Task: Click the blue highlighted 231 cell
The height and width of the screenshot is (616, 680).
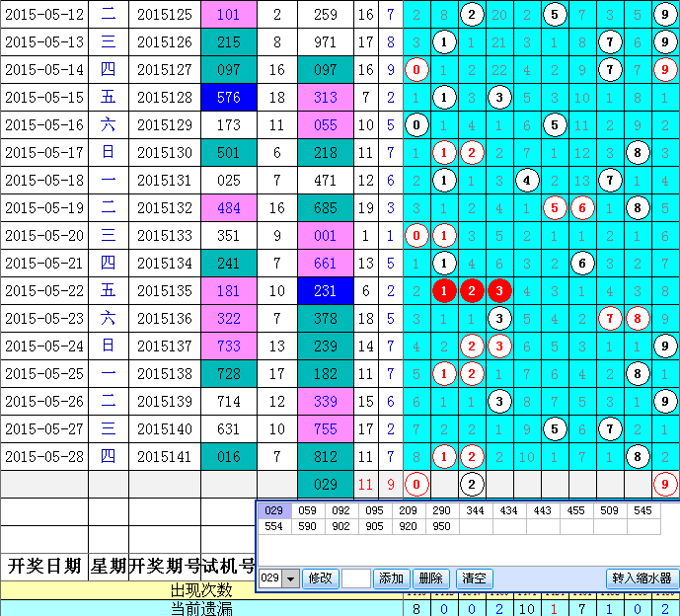Action: [326, 291]
